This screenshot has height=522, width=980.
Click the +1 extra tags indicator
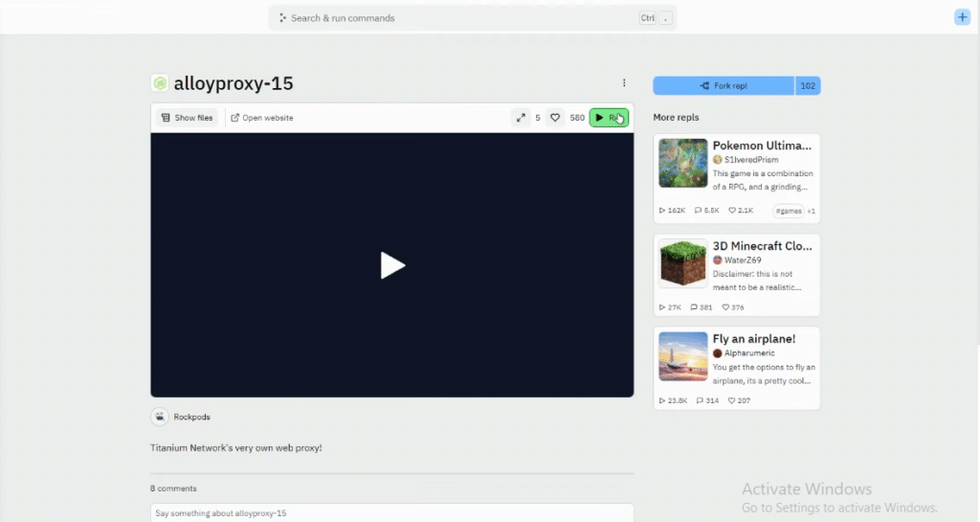pos(811,211)
